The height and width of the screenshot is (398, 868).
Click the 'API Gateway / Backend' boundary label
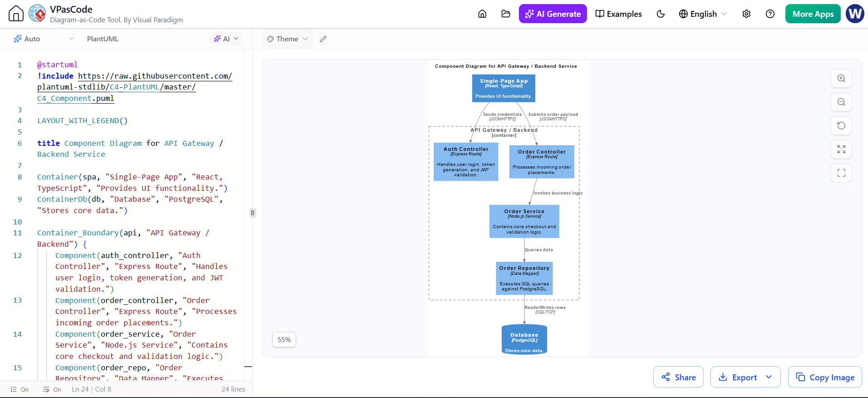click(504, 130)
